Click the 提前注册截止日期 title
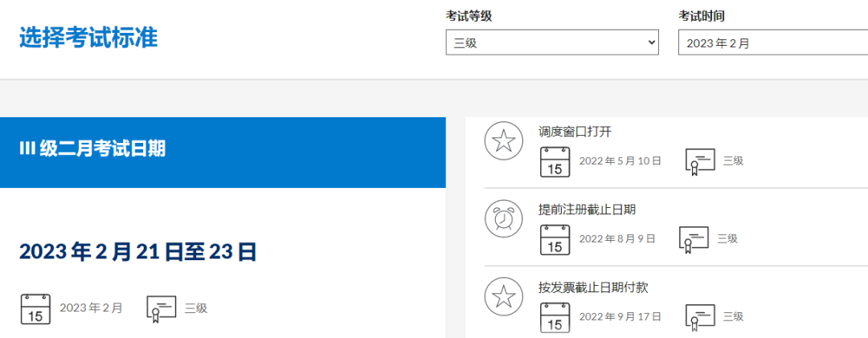 pyautogui.click(x=587, y=210)
